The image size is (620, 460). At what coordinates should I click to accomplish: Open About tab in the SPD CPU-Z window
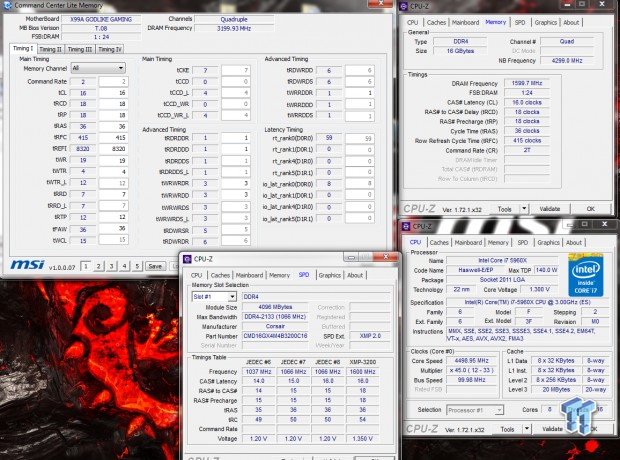pyautogui.click(x=355, y=275)
